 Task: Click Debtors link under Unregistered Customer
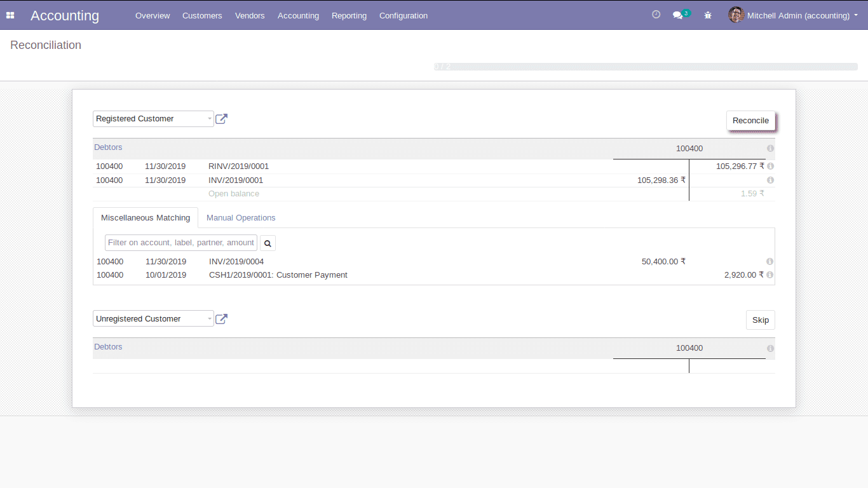click(108, 347)
